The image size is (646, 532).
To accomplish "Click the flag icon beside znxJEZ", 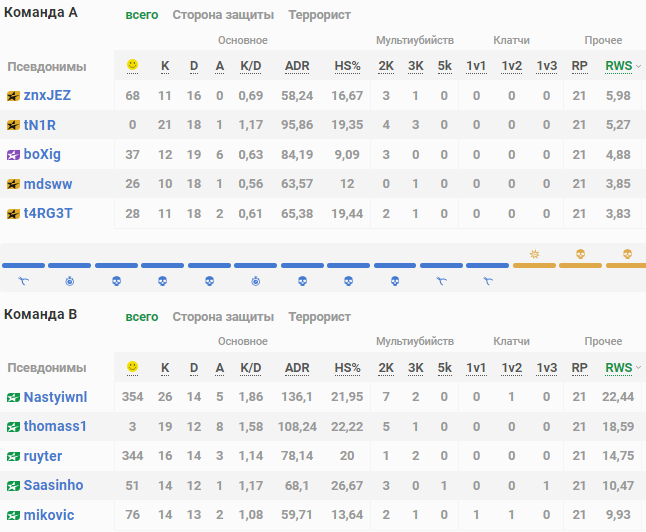I will (13, 96).
